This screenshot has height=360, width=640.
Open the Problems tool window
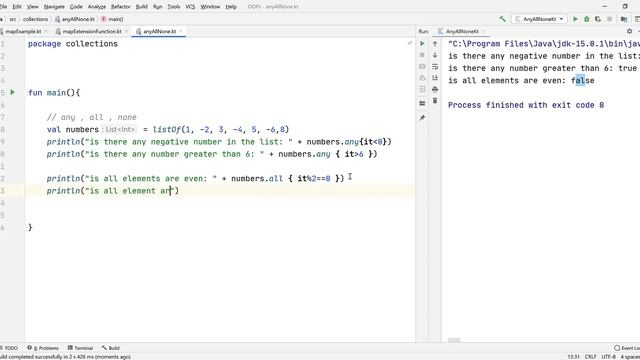tap(43, 348)
